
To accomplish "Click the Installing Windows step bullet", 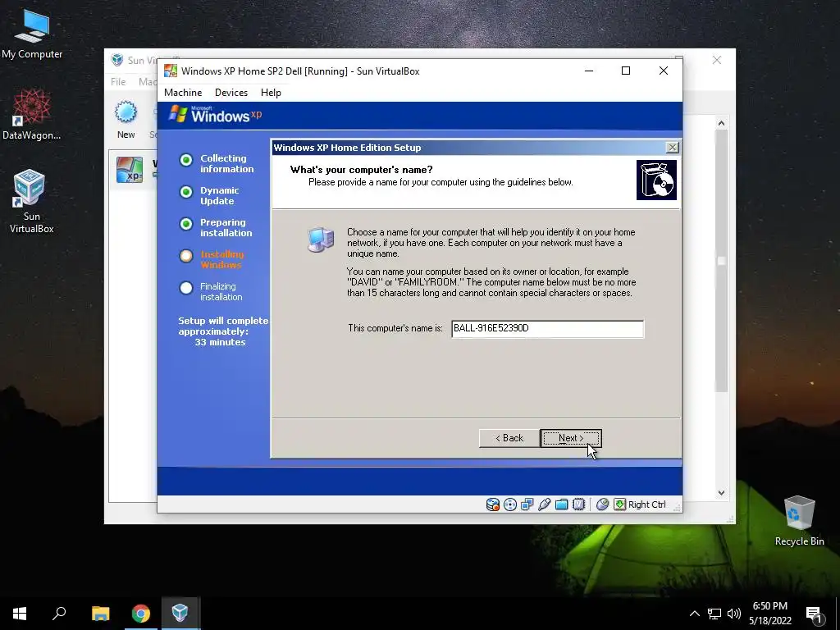I will coord(186,256).
